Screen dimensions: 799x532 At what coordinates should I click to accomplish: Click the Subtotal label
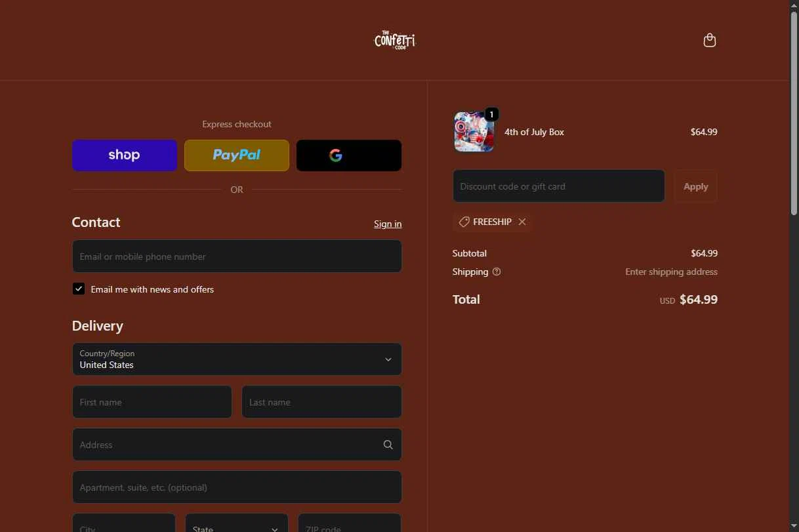click(470, 253)
